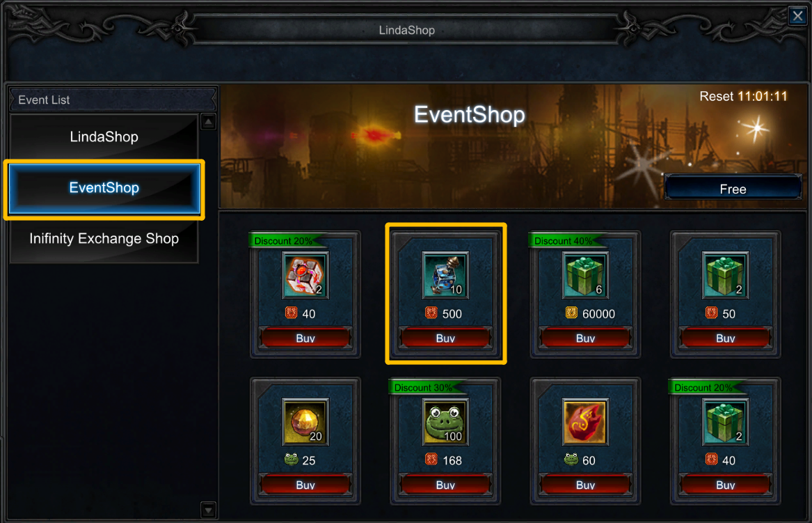Viewport: 812px width, 523px height.
Task: Select the discounted gift box priced at 40
Action: (725, 422)
